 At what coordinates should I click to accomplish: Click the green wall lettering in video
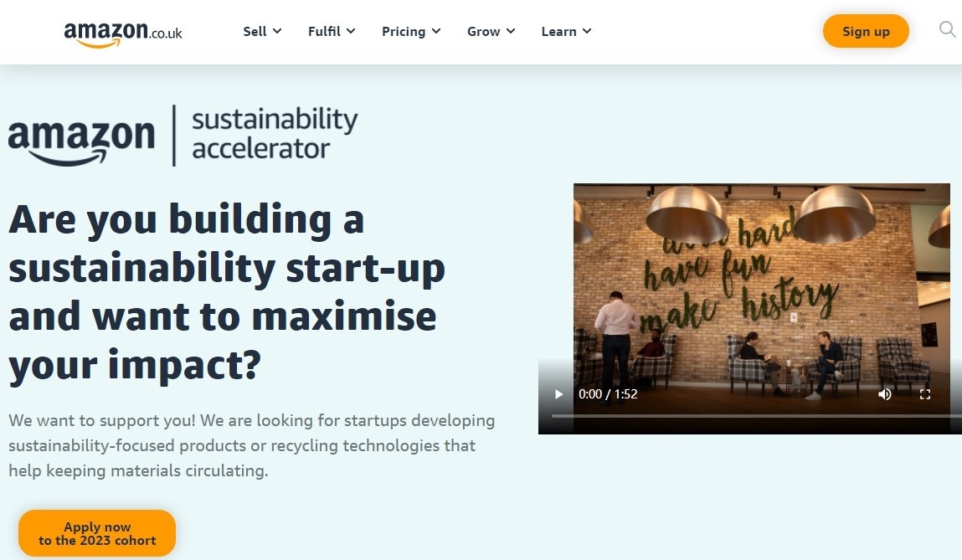(x=737, y=276)
